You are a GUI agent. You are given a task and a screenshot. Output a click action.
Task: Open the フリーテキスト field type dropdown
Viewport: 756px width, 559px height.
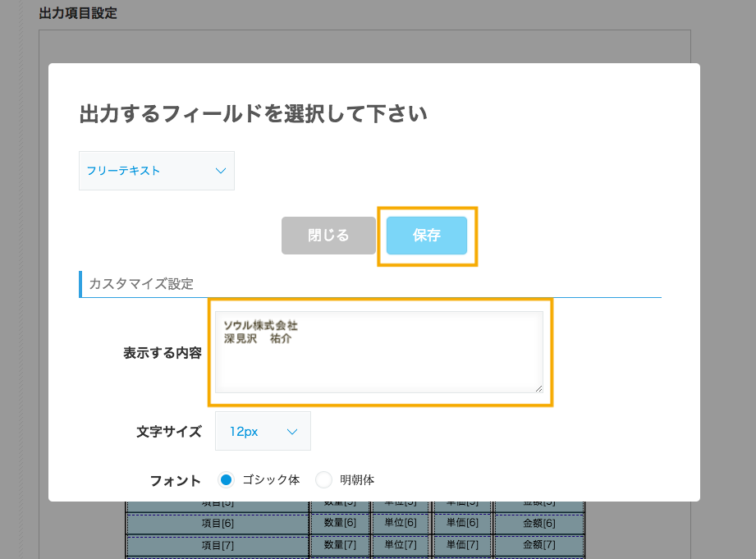point(156,171)
